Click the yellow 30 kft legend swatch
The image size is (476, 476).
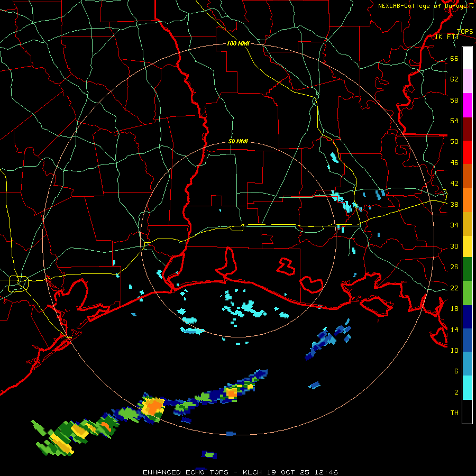(467, 246)
